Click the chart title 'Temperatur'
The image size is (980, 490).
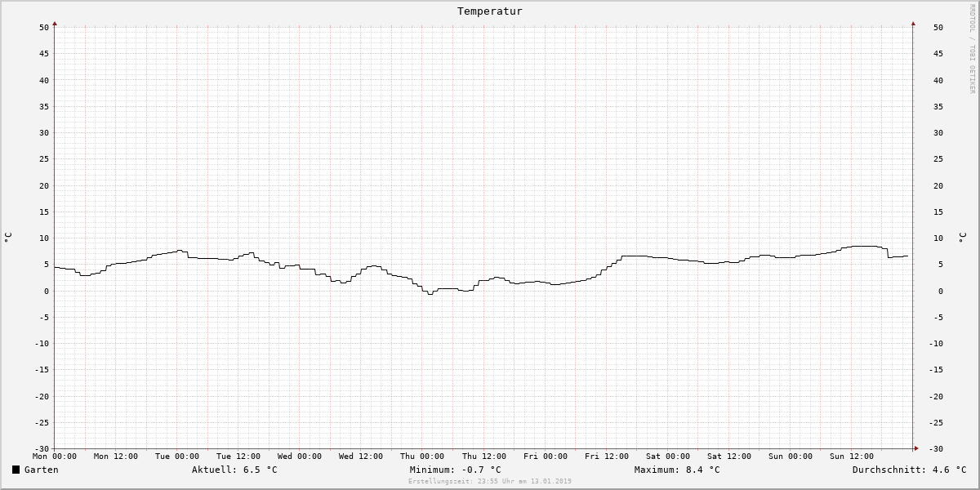click(490, 11)
